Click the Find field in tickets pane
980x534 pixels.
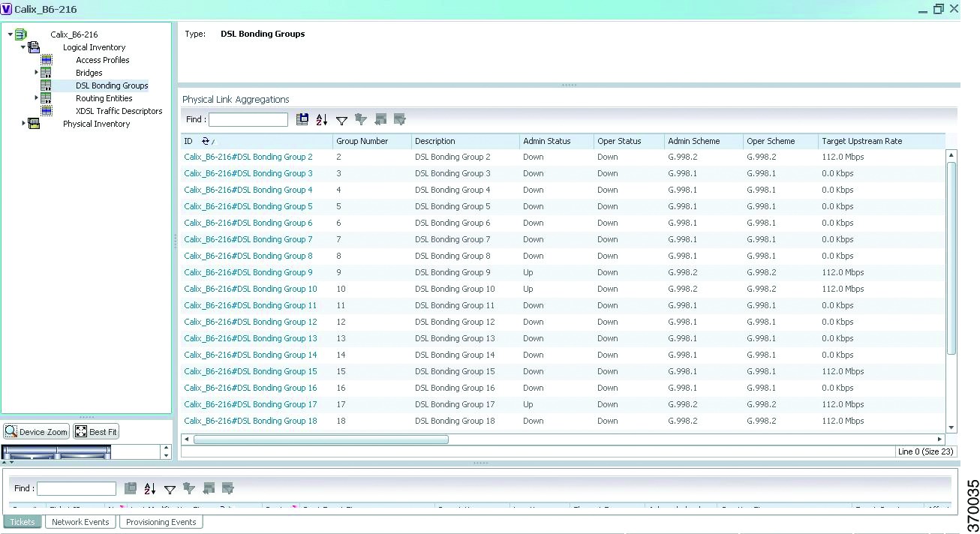tap(77, 488)
